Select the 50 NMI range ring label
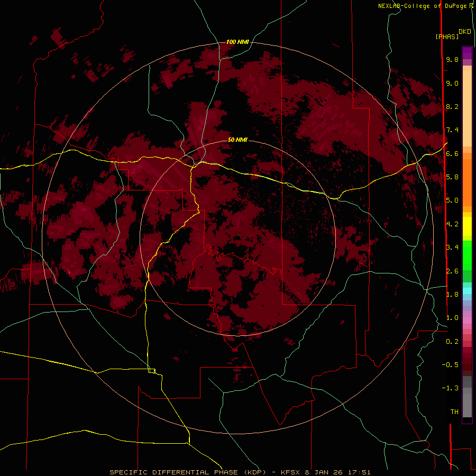The image size is (476, 476). point(237,140)
